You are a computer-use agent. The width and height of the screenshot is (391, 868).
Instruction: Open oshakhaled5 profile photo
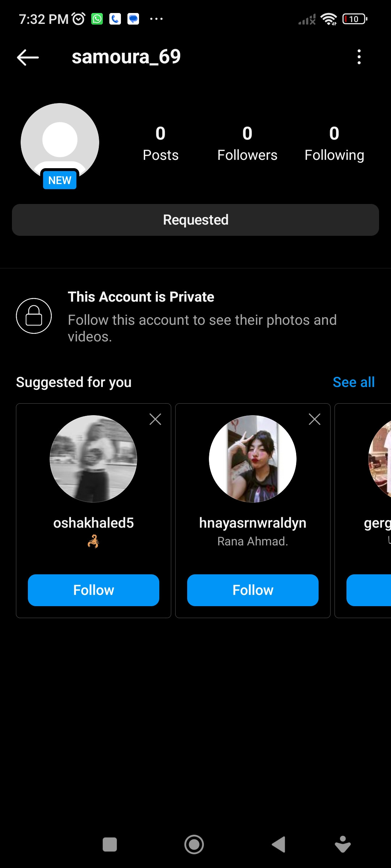(x=93, y=459)
